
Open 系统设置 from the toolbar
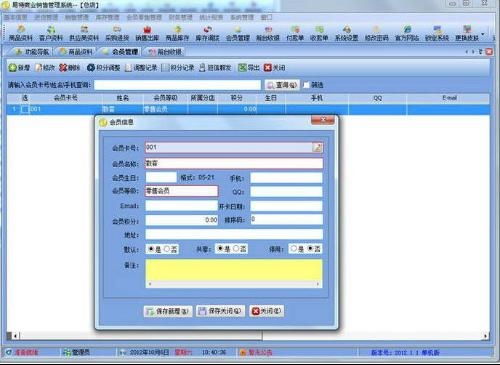346,33
